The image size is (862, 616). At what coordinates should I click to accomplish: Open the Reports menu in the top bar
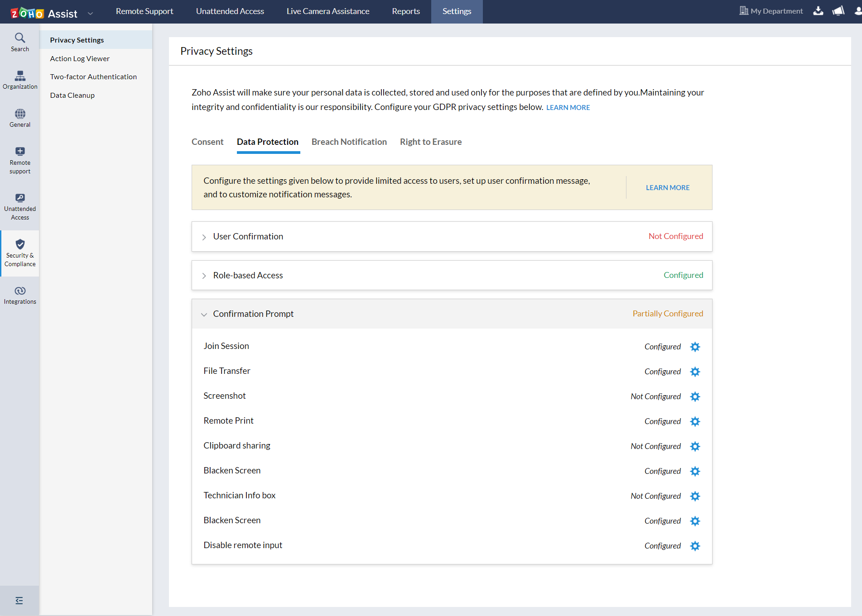click(x=405, y=11)
